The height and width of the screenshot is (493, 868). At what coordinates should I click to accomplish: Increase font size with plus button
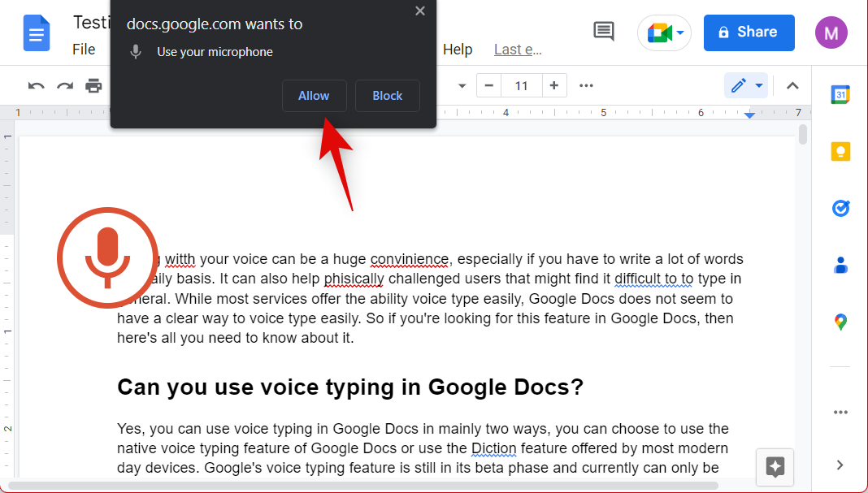(554, 86)
